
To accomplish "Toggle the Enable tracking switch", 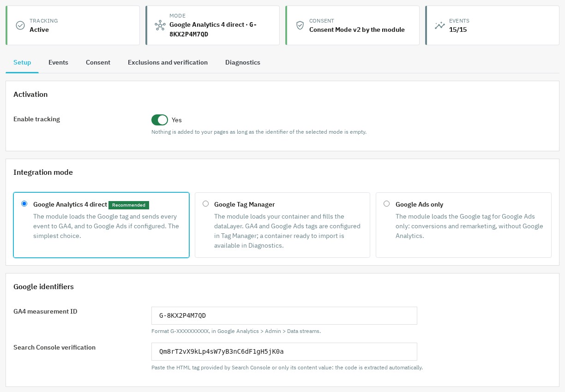I will (160, 120).
